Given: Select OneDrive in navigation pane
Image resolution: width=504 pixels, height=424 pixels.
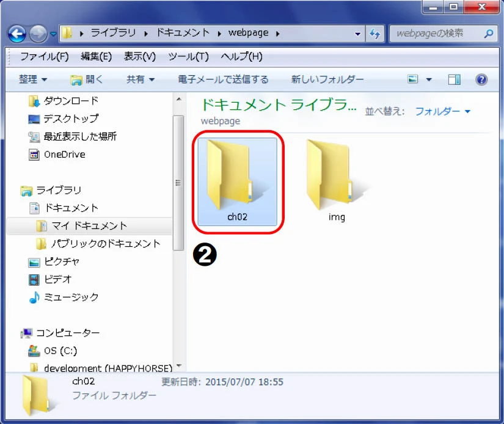Looking at the screenshot, I should 65,155.
